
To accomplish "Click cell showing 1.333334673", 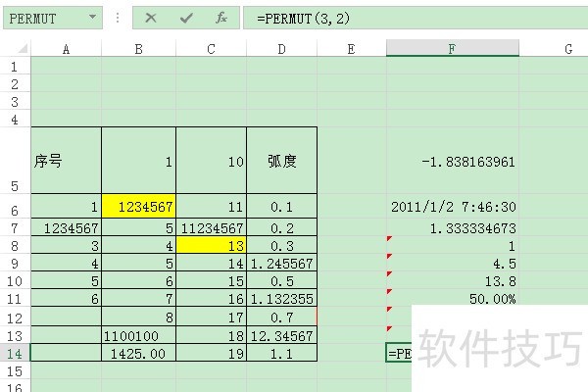I will pos(453,227).
